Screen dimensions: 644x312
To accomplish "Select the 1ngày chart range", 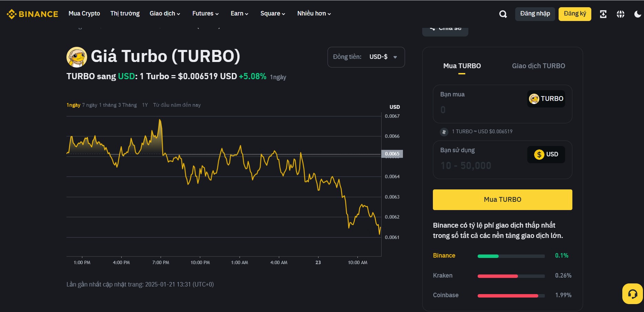I will coord(73,105).
